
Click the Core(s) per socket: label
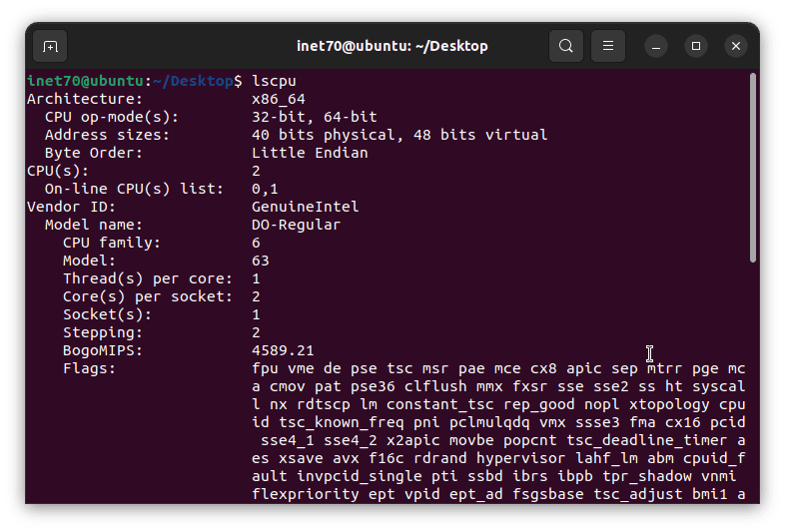coord(148,296)
